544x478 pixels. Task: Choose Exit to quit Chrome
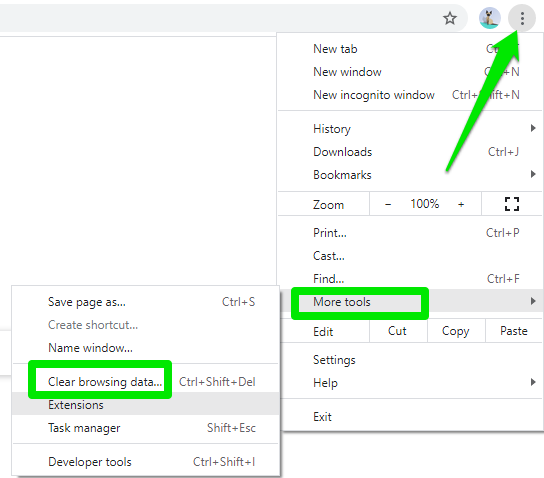410,417
